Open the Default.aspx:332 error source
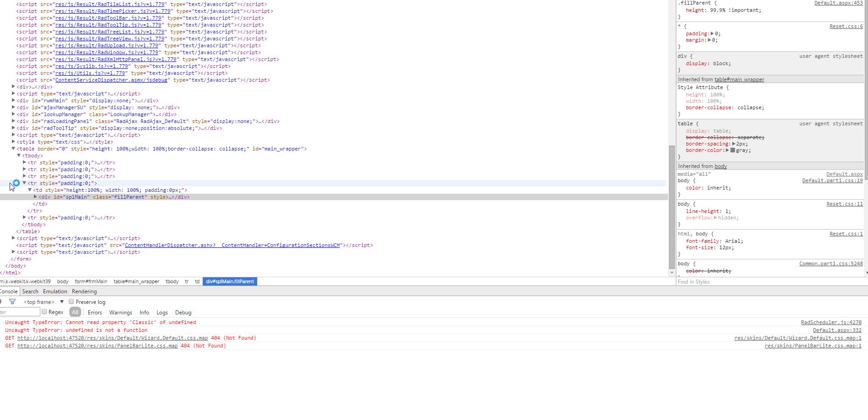The width and height of the screenshot is (868, 420). click(x=837, y=330)
